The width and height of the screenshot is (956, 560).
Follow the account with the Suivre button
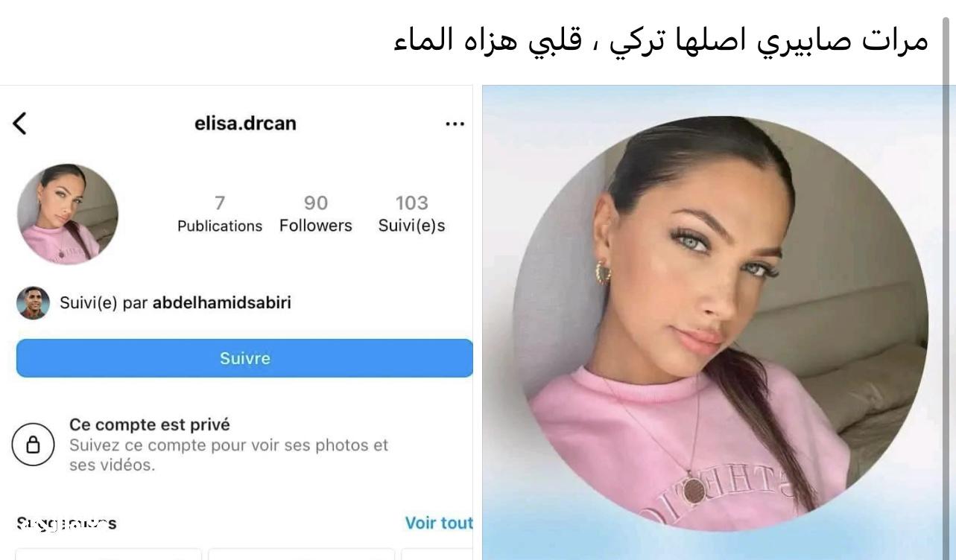pyautogui.click(x=244, y=358)
